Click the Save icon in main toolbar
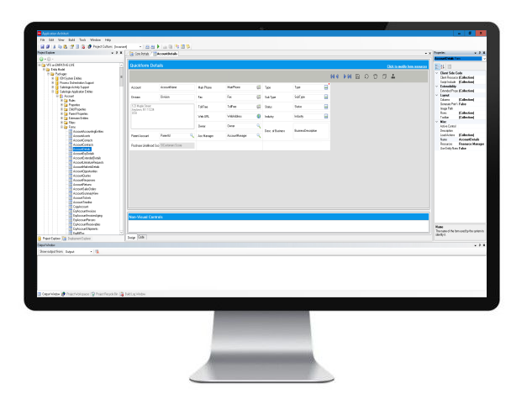This screenshot has height=420, width=527. pyautogui.click(x=42, y=47)
